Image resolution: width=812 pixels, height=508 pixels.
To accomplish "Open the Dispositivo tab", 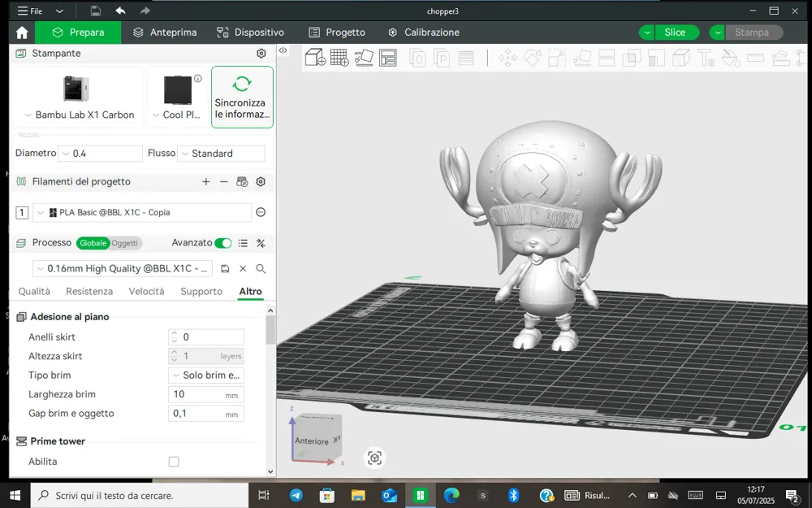I will coord(251,33).
